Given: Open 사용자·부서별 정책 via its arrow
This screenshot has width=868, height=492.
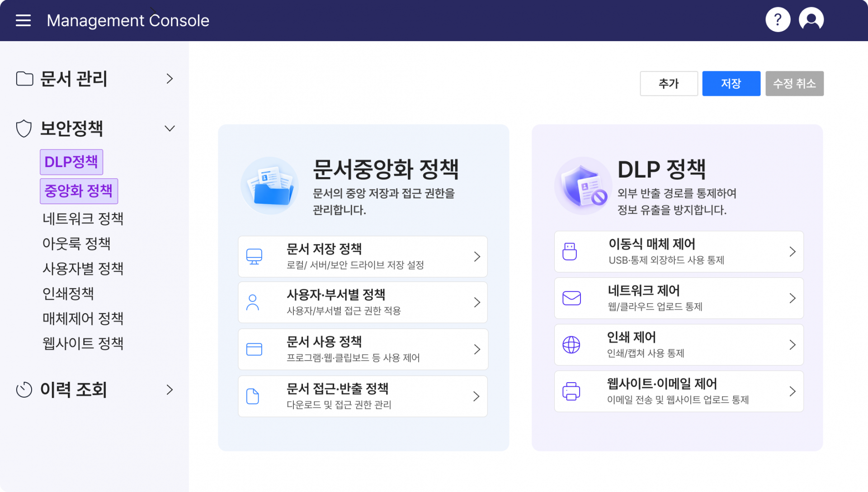Looking at the screenshot, I should pyautogui.click(x=477, y=302).
